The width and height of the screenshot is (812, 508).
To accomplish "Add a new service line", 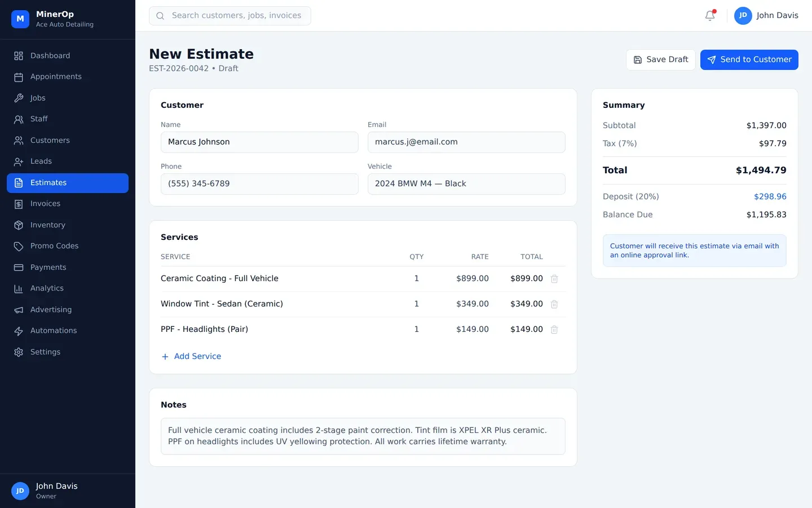I will coord(191,356).
